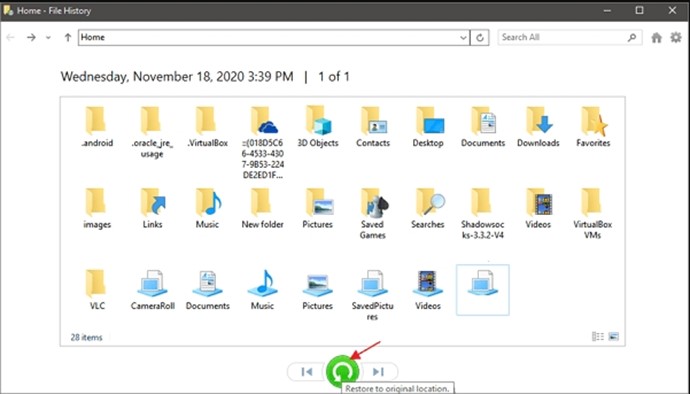
Task: Select the CameraRoll library
Action: click(152, 290)
